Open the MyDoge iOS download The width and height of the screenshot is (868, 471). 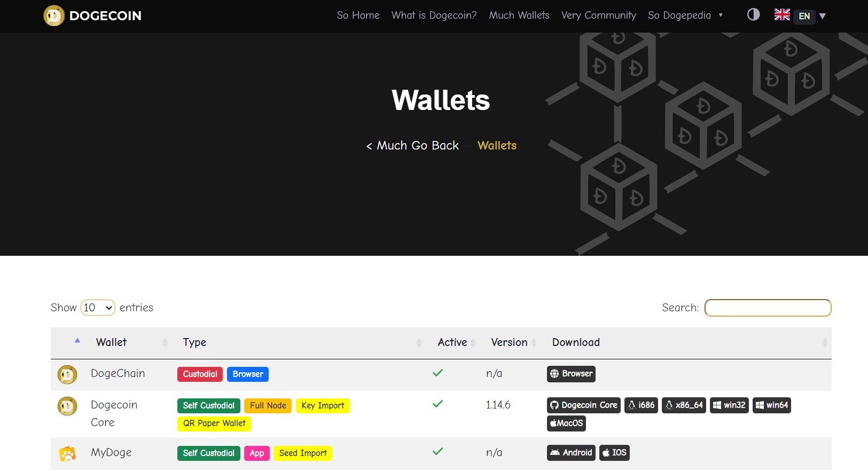[x=614, y=453]
